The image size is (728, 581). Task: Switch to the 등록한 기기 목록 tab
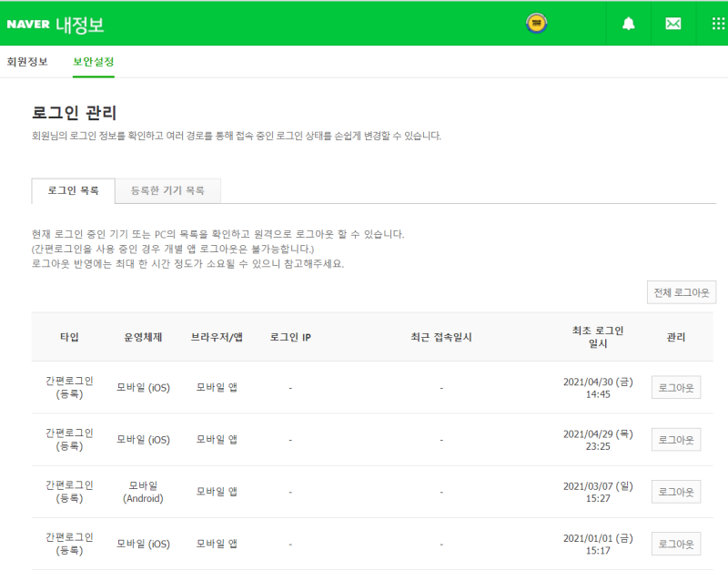(167, 190)
